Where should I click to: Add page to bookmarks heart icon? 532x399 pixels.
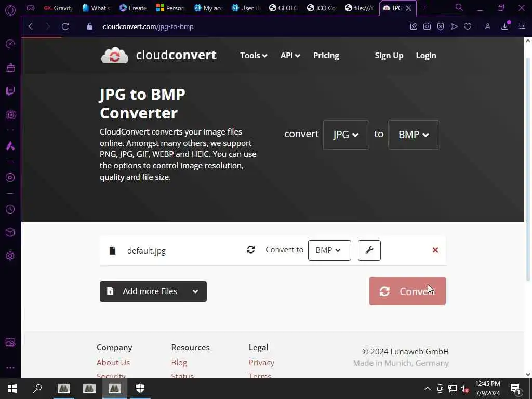point(468,26)
